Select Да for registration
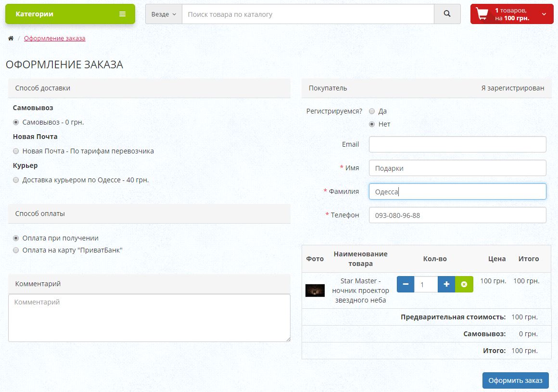Screen dimensions: 558x392 pos(372,111)
